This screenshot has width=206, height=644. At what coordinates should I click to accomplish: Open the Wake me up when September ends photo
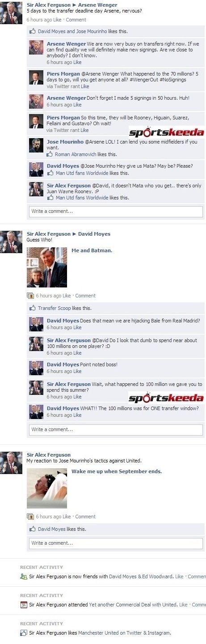47,488
